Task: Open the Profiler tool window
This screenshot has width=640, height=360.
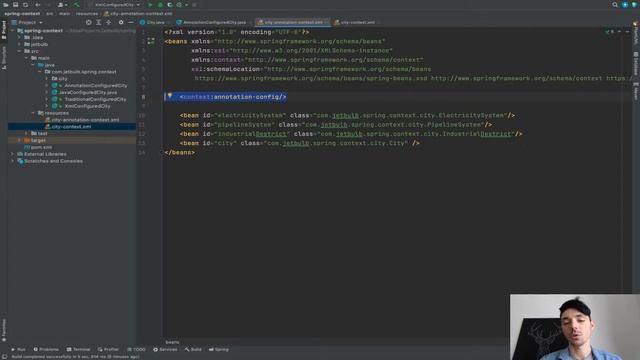Action: point(108,350)
